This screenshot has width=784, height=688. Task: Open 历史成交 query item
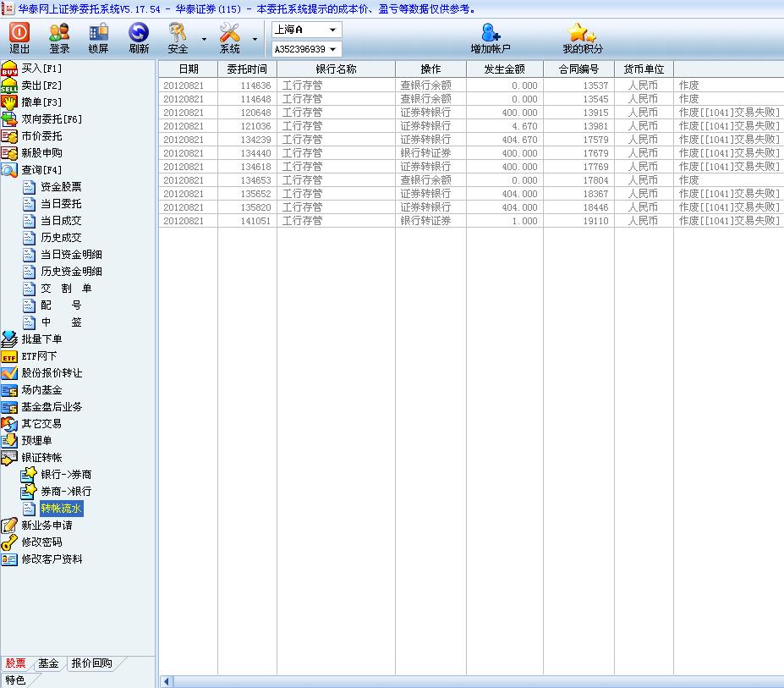[61, 237]
